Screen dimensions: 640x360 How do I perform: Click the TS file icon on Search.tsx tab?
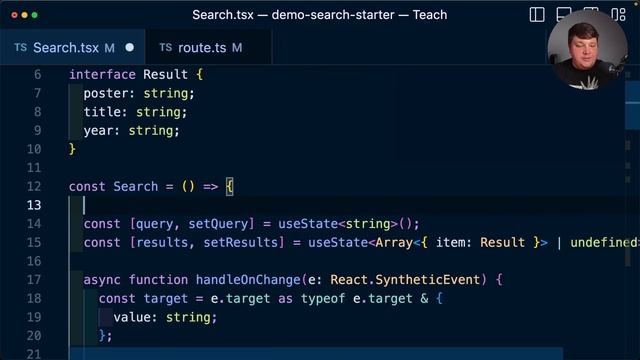(x=20, y=48)
